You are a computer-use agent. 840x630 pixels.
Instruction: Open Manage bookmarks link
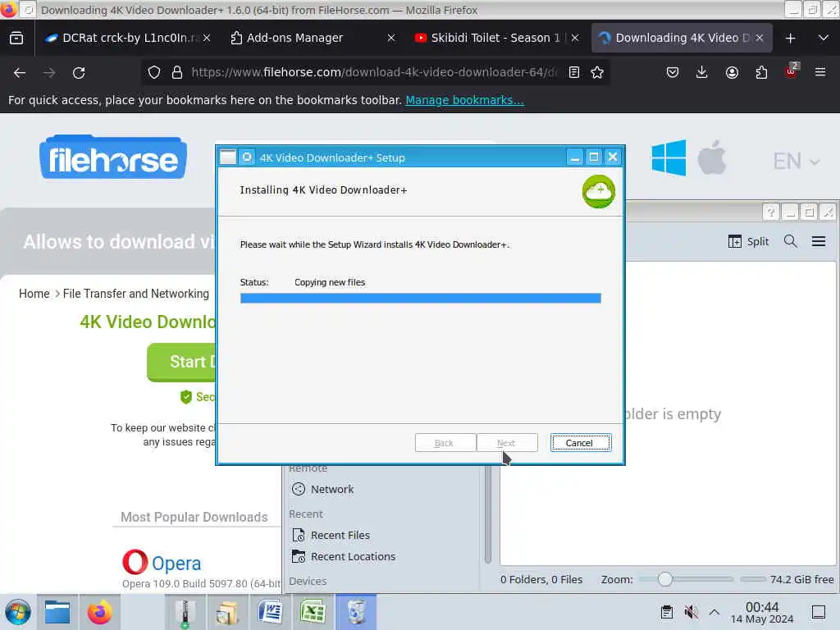pyautogui.click(x=464, y=100)
